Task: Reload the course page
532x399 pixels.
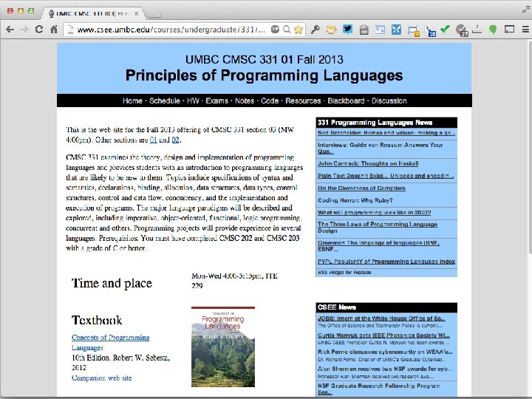Action: tap(39, 30)
